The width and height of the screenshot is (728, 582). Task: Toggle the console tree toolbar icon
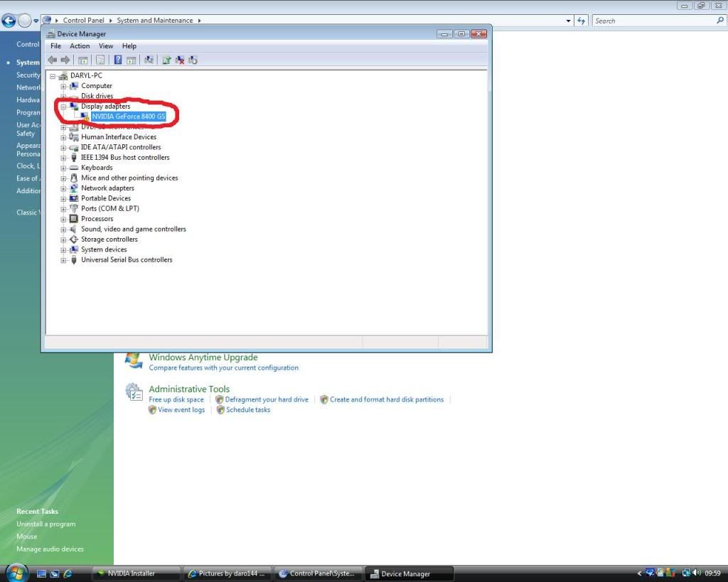pos(82,60)
